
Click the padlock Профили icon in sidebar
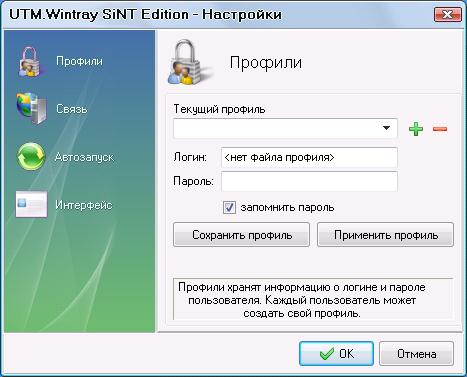click(29, 62)
